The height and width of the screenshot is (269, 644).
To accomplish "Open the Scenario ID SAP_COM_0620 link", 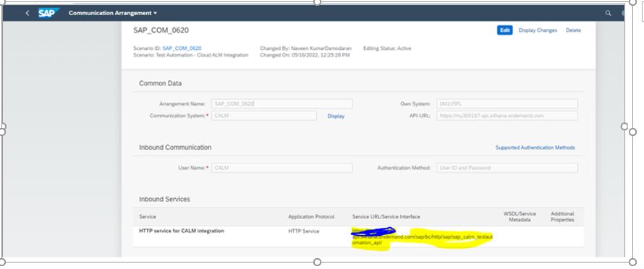I will (x=182, y=48).
